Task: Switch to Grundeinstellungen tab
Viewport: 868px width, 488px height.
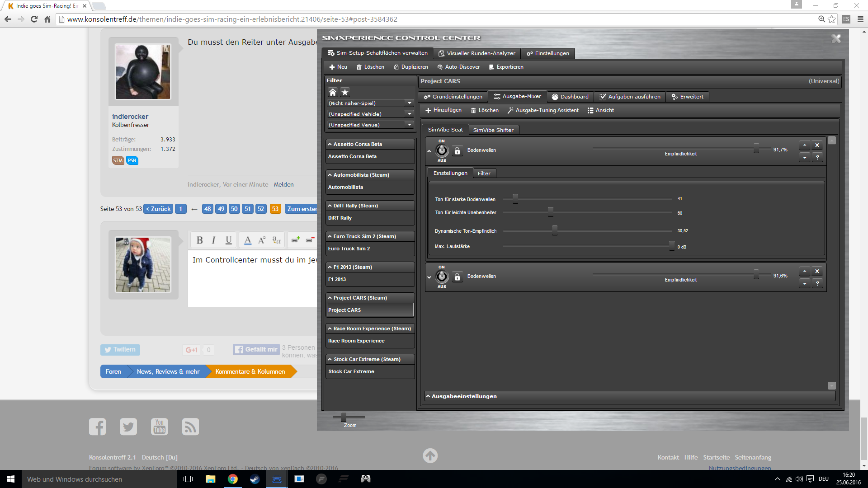Action: [453, 97]
